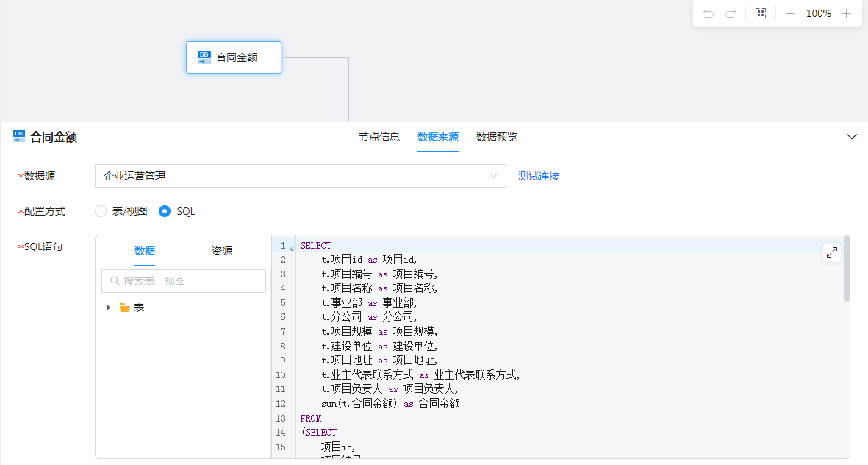Expand the 表 tree node arrow
Image resolution: width=868 pixels, height=465 pixels.
(x=109, y=308)
